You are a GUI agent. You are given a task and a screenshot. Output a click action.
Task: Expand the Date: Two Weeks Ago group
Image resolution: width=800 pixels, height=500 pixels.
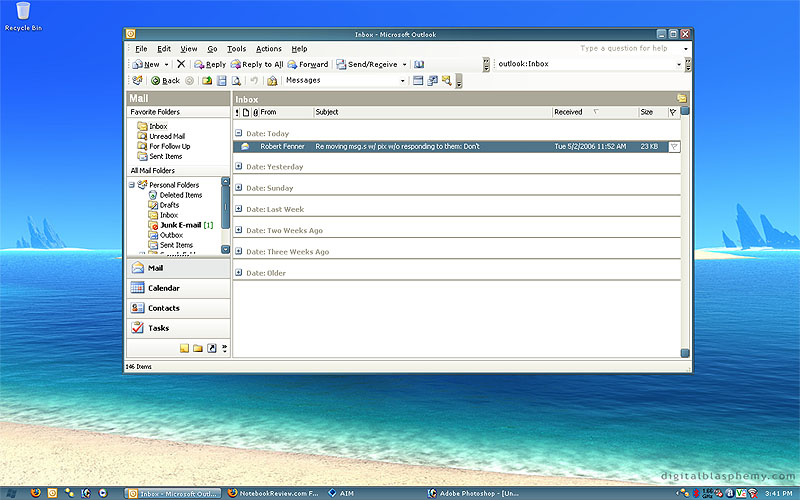click(x=238, y=230)
